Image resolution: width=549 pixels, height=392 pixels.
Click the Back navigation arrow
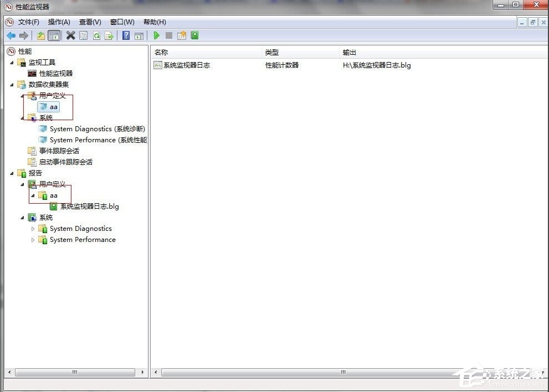[x=11, y=35]
